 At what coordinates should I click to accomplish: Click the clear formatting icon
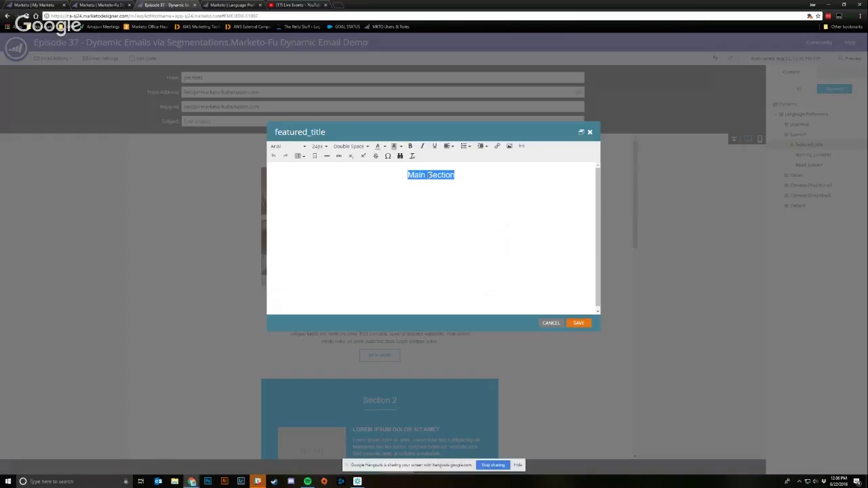[412, 156]
